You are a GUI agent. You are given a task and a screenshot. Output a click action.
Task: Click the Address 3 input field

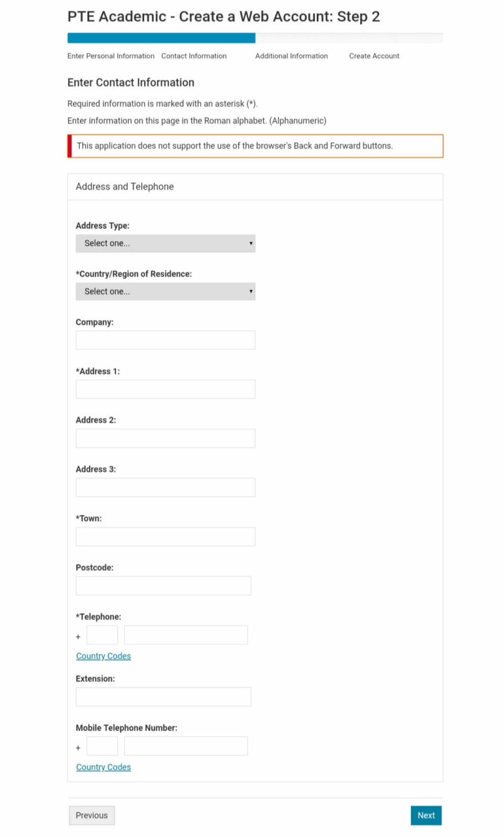tap(165, 487)
